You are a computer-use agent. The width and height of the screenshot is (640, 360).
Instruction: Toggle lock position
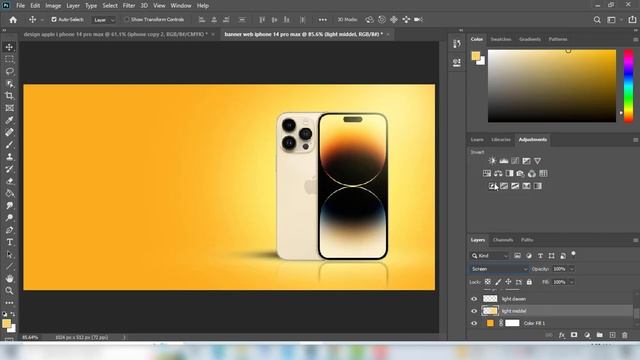(x=508, y=282)
